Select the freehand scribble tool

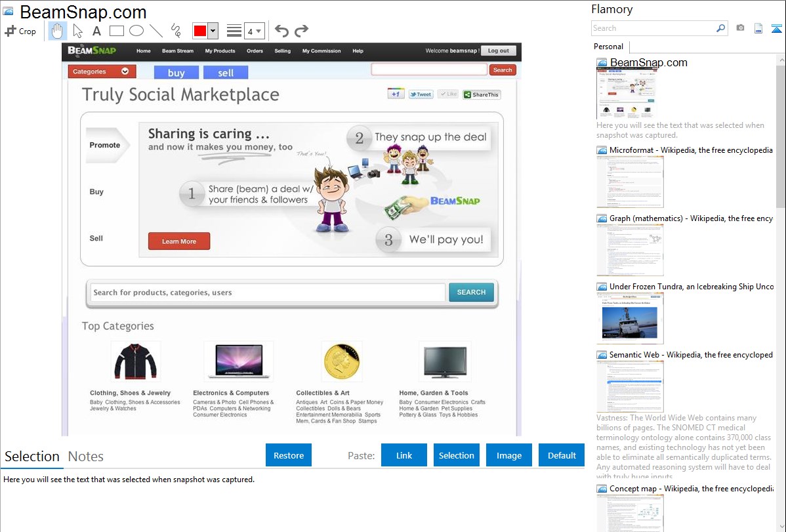tap(176, 31)
